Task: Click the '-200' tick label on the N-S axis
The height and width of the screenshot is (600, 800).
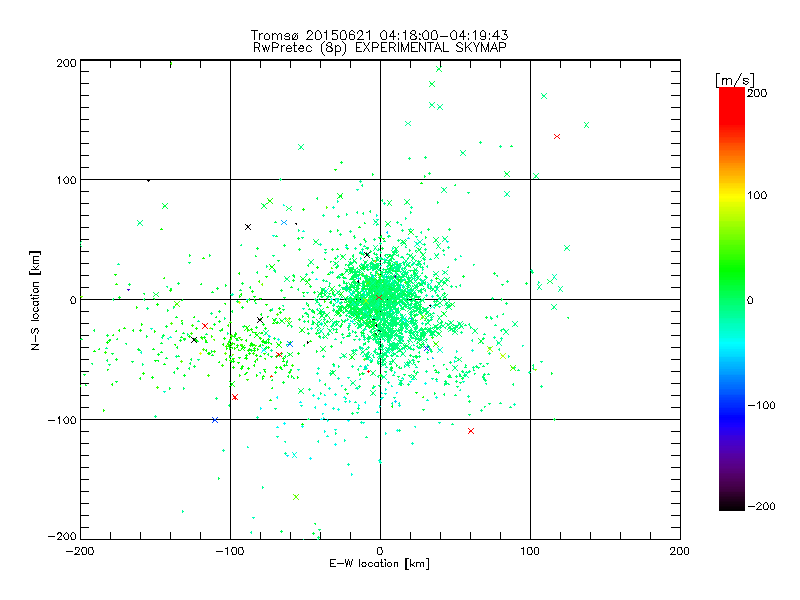Action: tap(62, 536)
